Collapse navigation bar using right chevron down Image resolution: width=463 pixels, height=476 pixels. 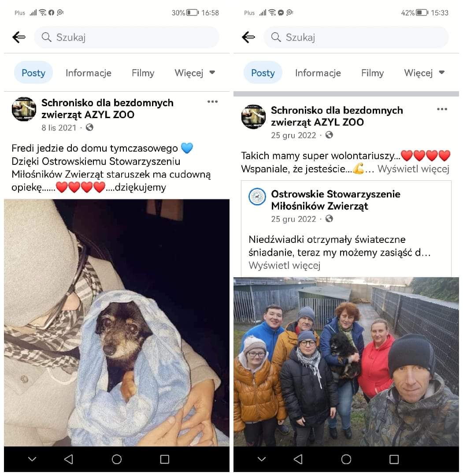(x=262, y=459)
